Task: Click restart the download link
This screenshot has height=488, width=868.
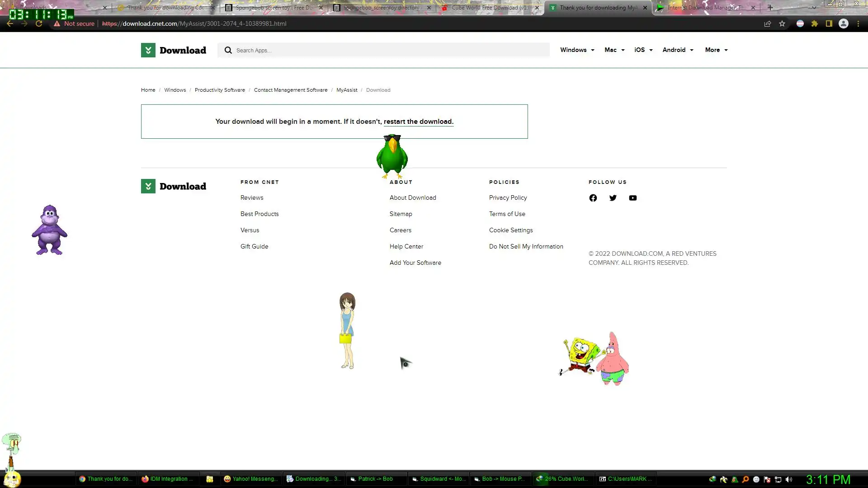Action: (418, 122)
